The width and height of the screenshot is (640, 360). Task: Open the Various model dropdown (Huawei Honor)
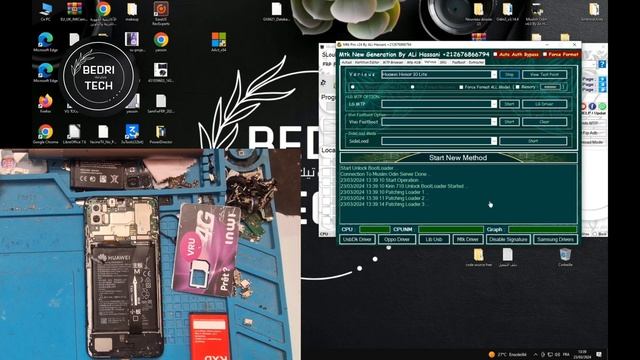click(x=493, y=74)
